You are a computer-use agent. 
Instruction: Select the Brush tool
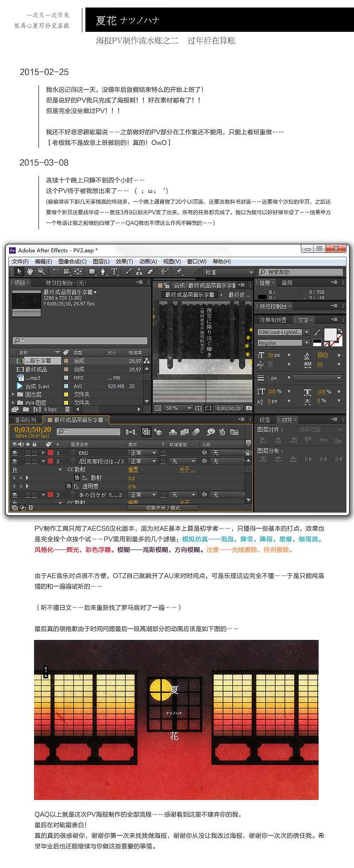pos(128,272)
